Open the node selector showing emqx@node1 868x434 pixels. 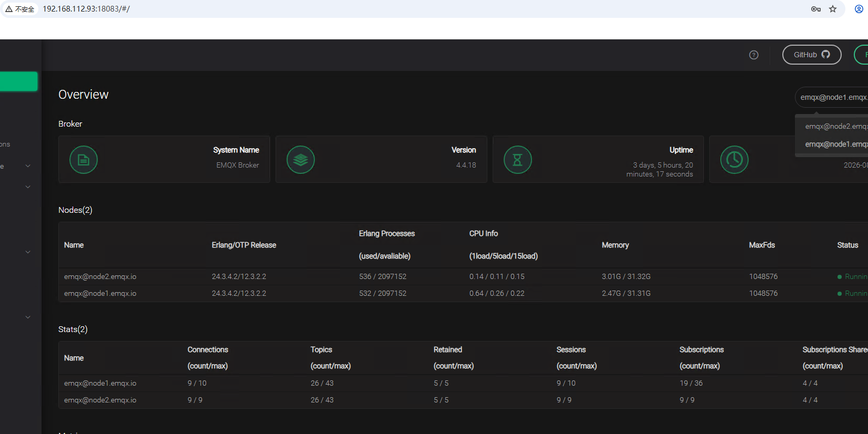point(832,97)
